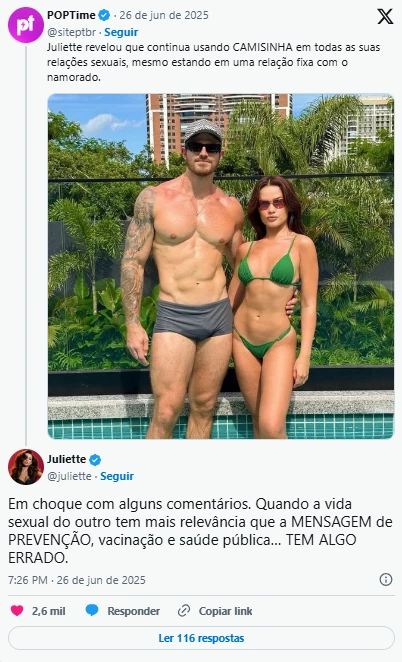Read all 116 replies
The height and width of the screenshot is (662, 402).
(201, 638)
